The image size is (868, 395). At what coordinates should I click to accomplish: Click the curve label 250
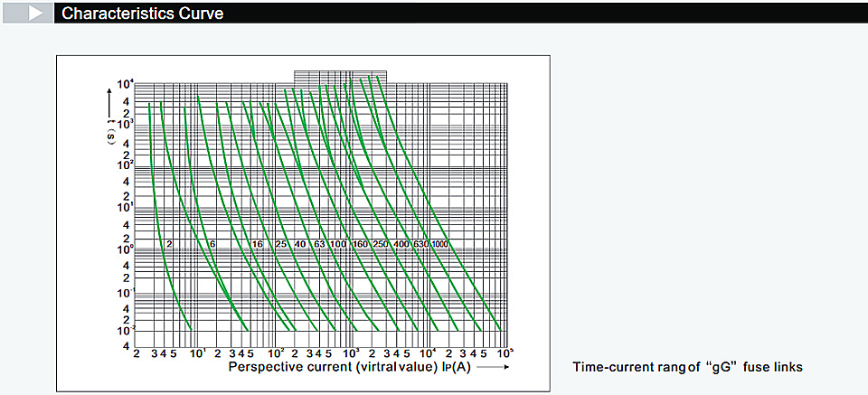tap(380, 244)
